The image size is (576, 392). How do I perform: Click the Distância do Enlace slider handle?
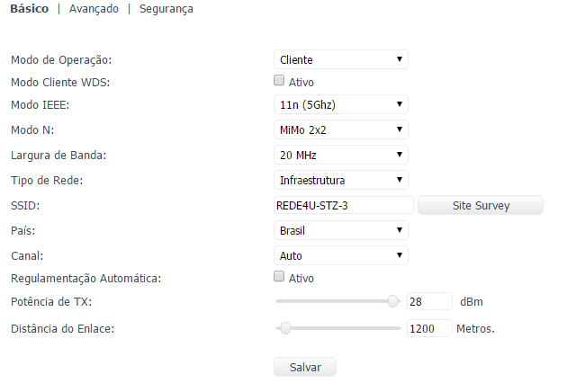285,328
